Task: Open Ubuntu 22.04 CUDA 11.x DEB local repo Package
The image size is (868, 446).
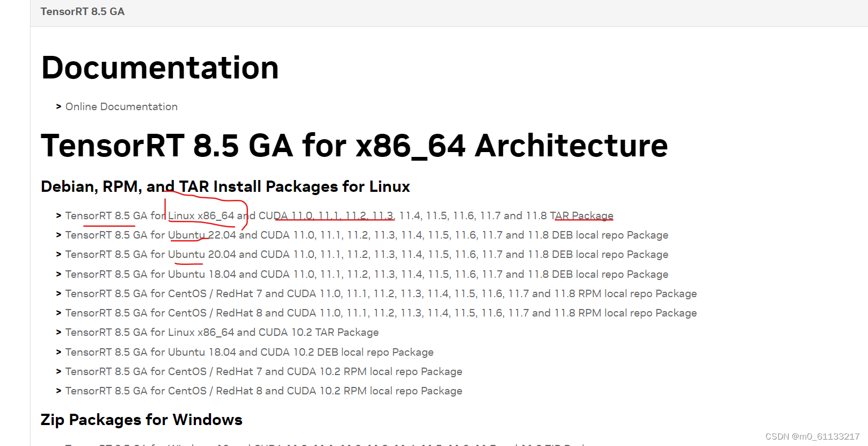Action: [x=367, y=235]
